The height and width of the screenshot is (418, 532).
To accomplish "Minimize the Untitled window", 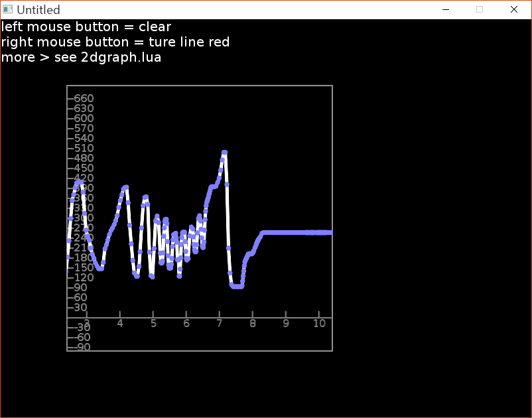I will [446, 9].
